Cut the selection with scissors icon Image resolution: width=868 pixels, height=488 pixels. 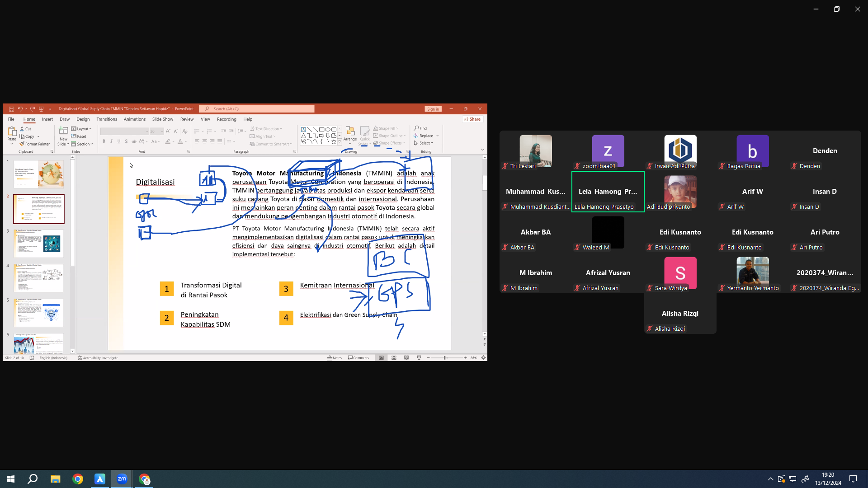(25, 129)
